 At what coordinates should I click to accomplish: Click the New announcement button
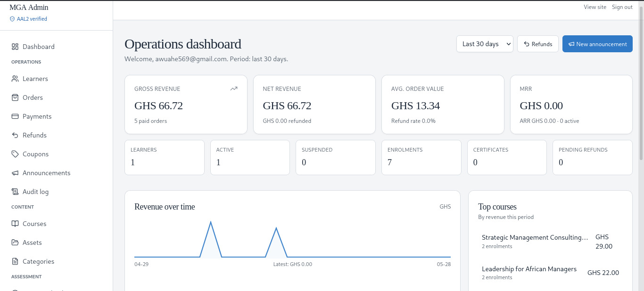[597, 44]
